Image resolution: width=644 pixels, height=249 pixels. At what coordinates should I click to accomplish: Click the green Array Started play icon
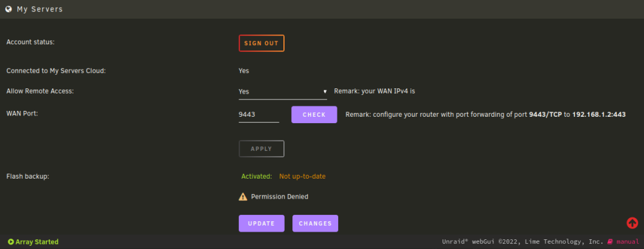coord(11,242)
